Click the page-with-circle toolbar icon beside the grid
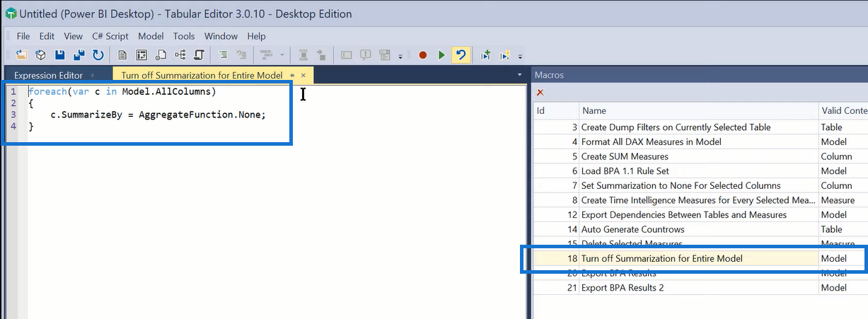Image resolution: width=868 pixels, height=319 pixels. pos(161,54)
